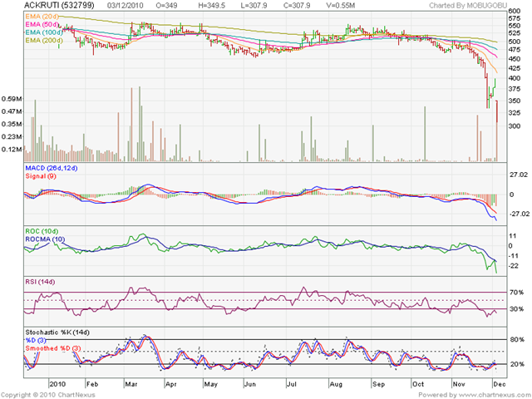Click the Nov time axis label
This screenshot has height=399, width=532.
(459, 384)
